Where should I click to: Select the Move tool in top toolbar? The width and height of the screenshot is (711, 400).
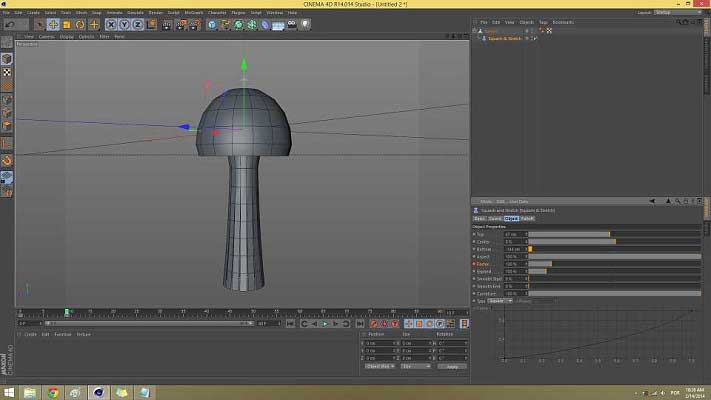(x=53, y=24)
